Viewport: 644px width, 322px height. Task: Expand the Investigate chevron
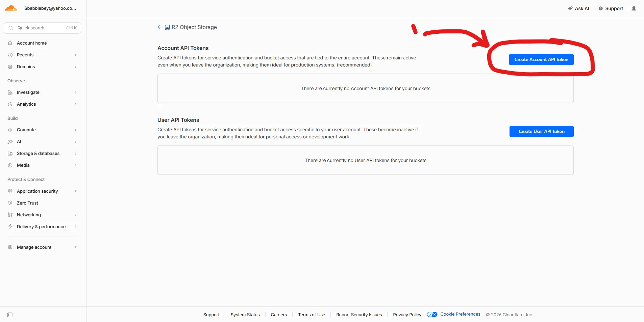click(75, 92)
